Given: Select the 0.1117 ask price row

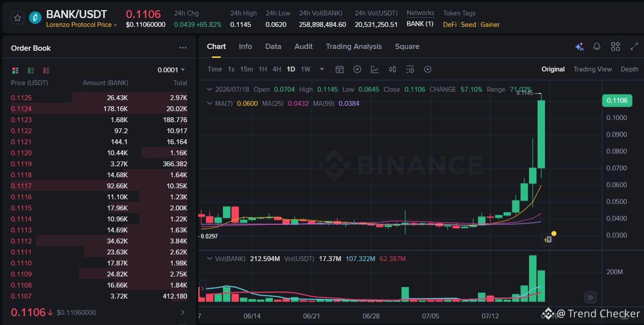Looking at the screenshot, I should (x=99, y=186).
